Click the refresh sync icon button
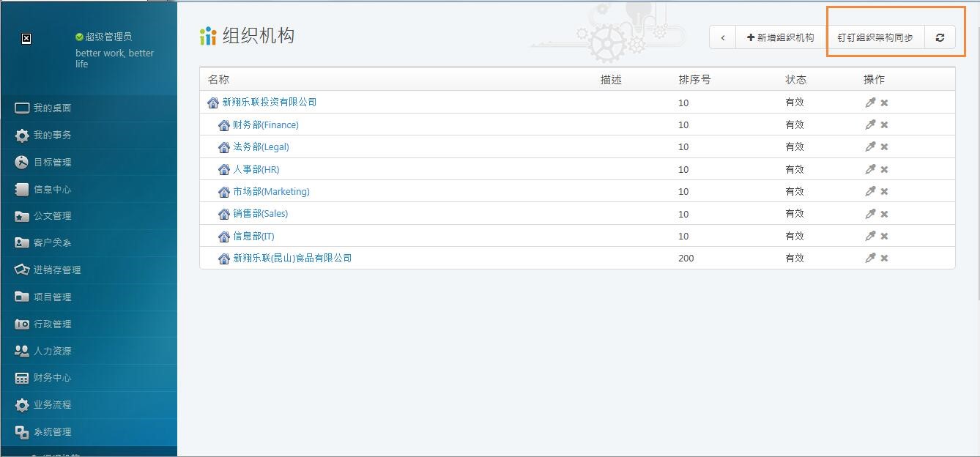 [x=940, y=37]
